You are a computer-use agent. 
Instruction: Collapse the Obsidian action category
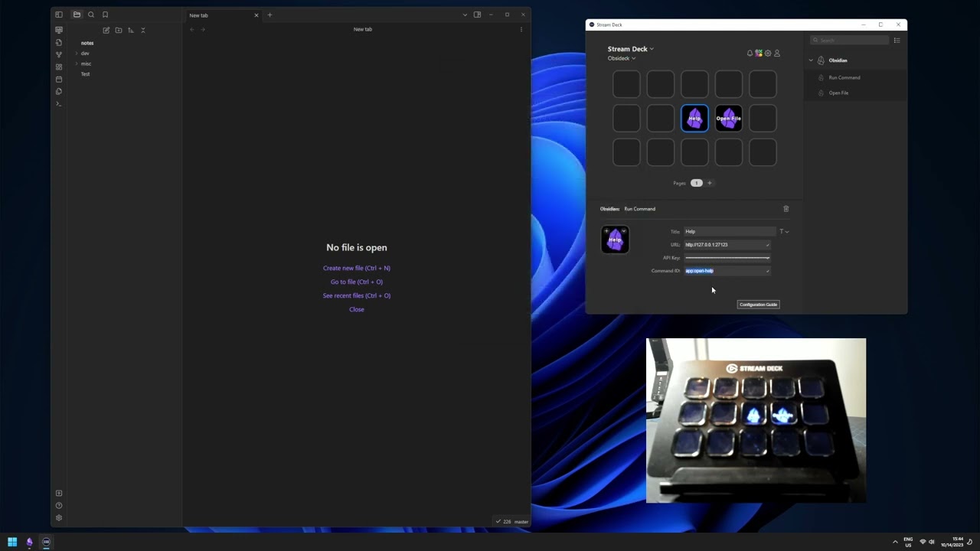(811, 60)
